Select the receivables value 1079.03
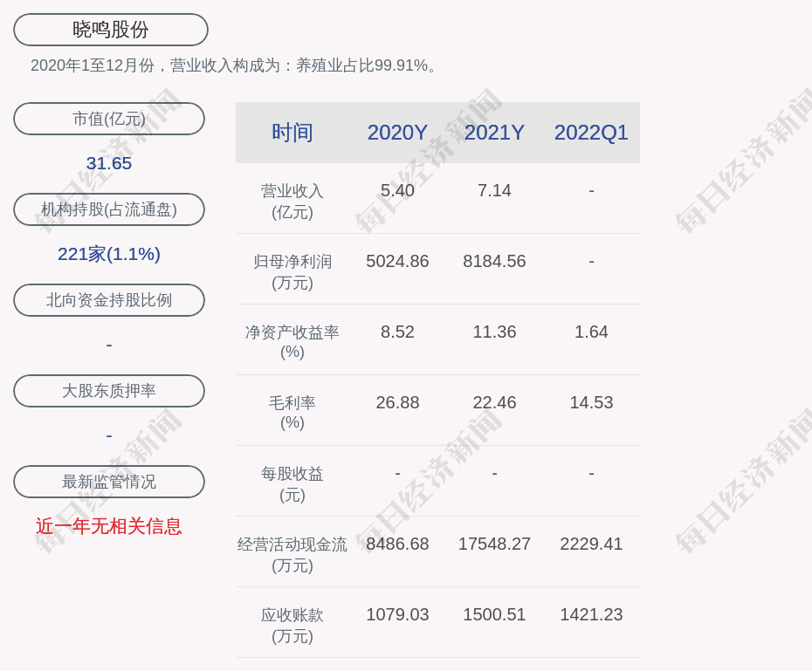 point(398,614)
